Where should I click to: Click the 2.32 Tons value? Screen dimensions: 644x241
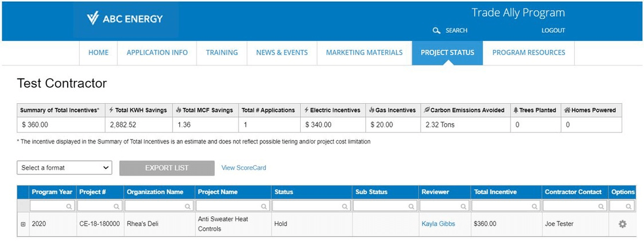[439, 125]
